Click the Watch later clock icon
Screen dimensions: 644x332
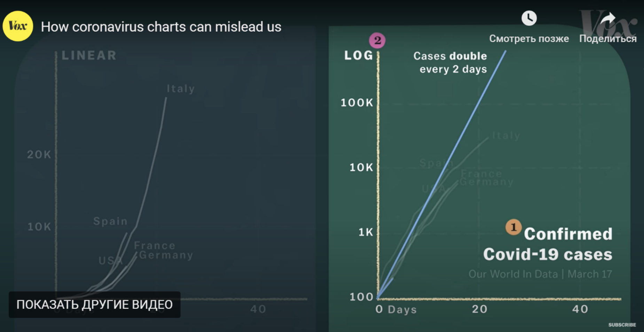(529, 18)
